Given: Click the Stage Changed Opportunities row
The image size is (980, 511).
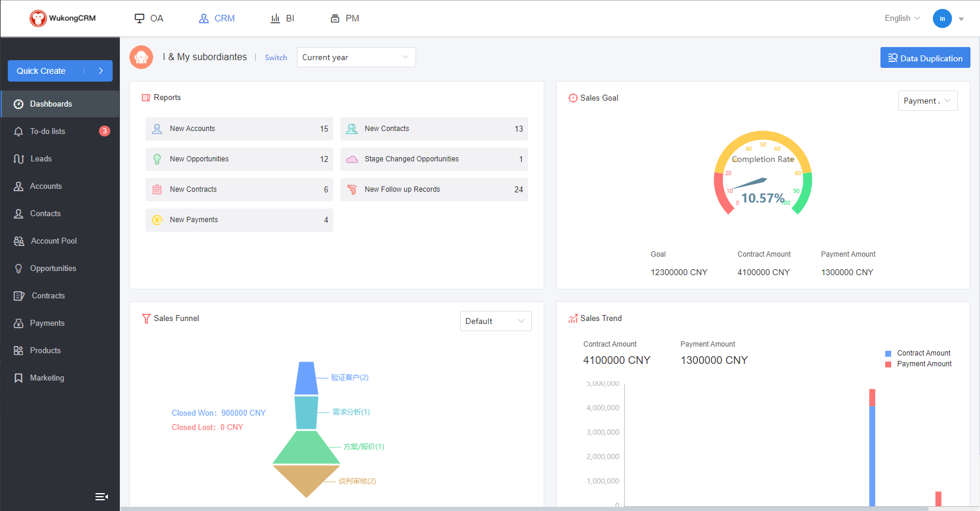Looking at the screenshot, I should [x=434, y=159].
